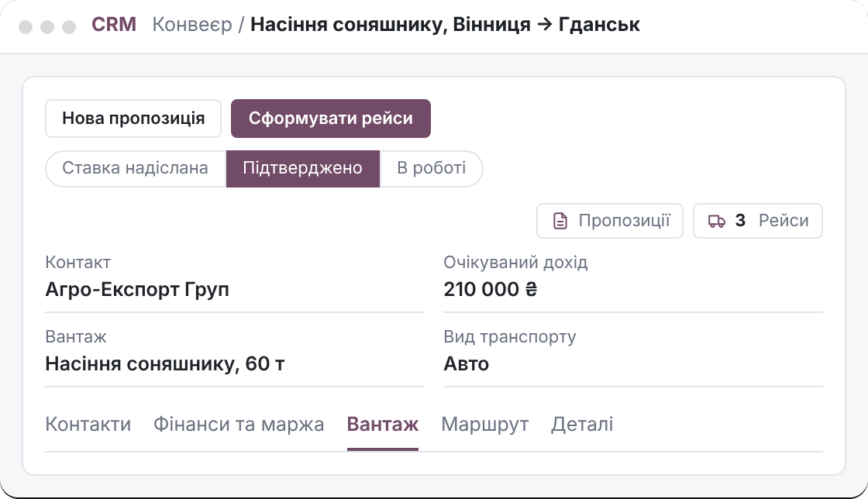Click the Очікуваний дохід label
This screenshot has height=499, width=868.
[x=515, y=262]
